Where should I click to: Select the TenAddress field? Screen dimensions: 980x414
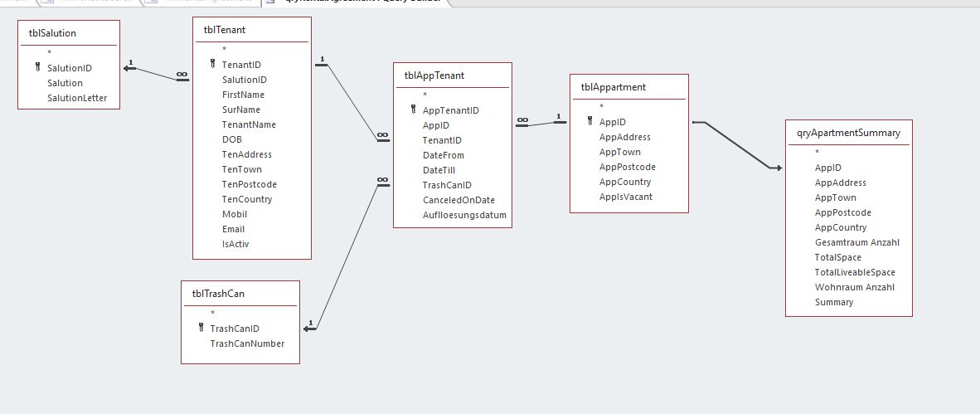(x=247, y=154)
